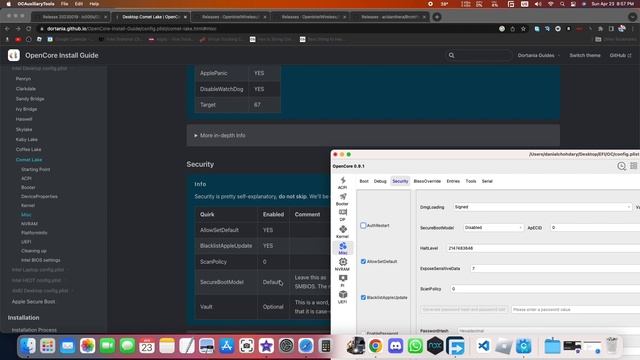Image resolution: width=640 pixels, height=360 pixels.
Task: Open the Chrome tab list chevron
Action: pos(632,17)
